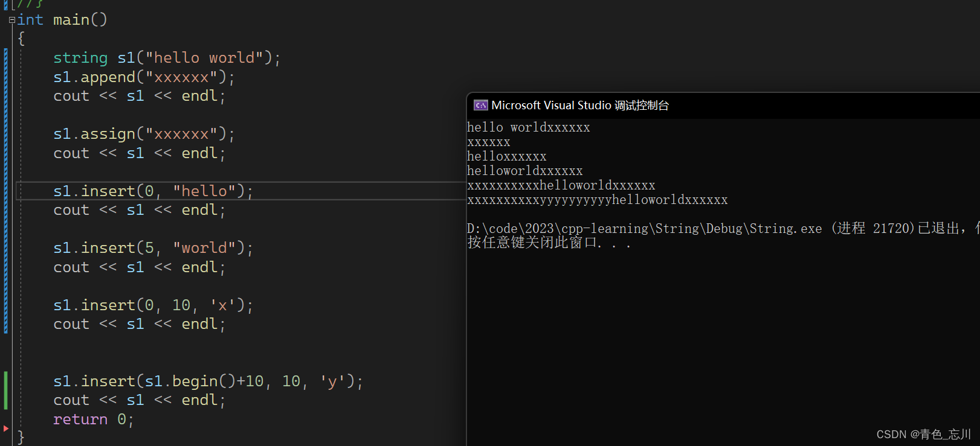Image resolution: width=980 pixels, height=446 pixels.
Task: Click console output line helloworldxxxxxx
Action: click(x=524, y=171)
